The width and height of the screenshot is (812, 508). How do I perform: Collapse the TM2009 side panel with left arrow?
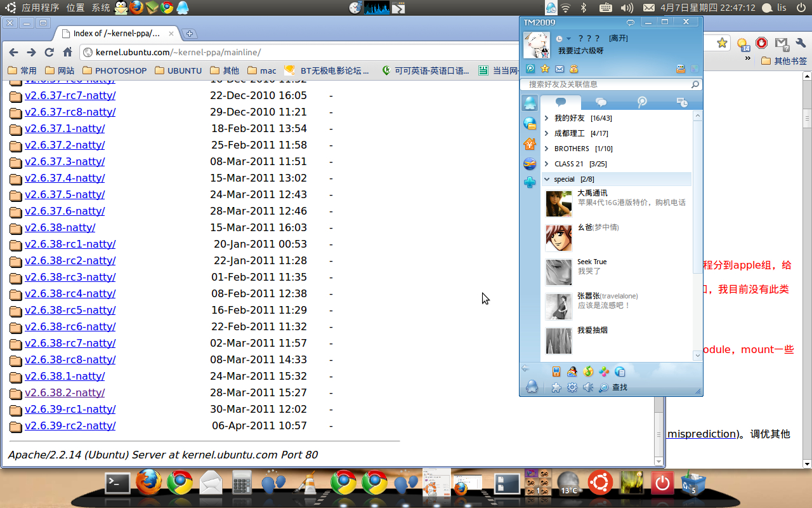[x=525, y=368]
